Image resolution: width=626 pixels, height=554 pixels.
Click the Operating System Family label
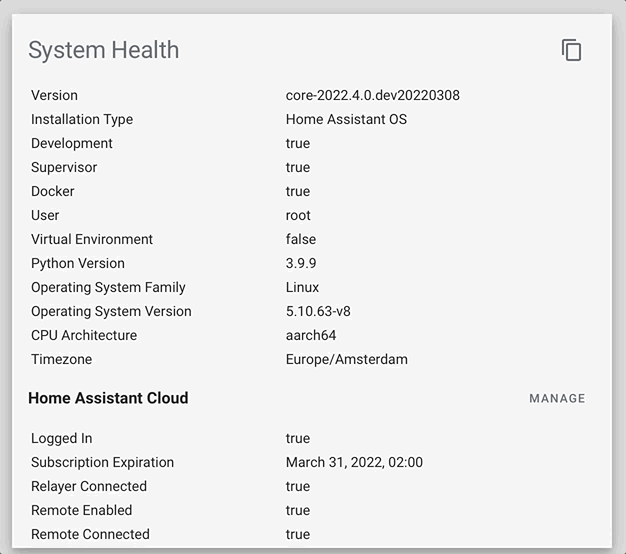(x=108, y=287)
